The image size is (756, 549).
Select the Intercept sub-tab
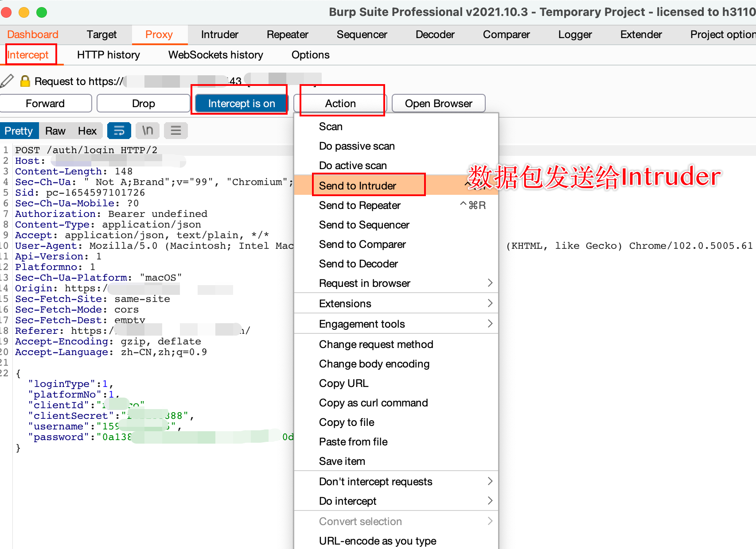pos(28,55)
